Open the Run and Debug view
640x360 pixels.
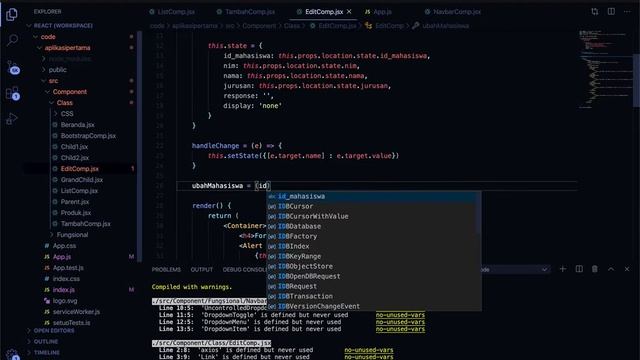pyautogui.click(x=12, y=119)
